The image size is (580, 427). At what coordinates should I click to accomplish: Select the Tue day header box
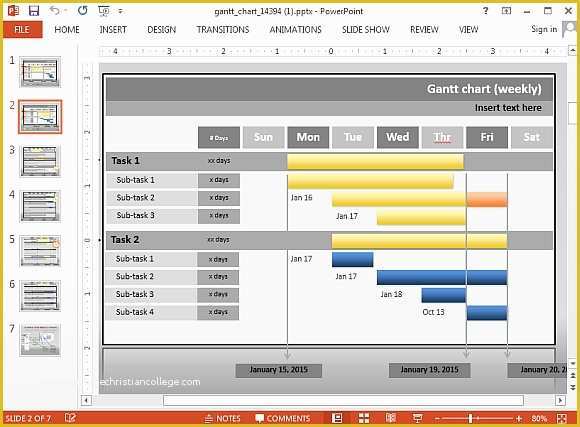[x=353, y=137]
